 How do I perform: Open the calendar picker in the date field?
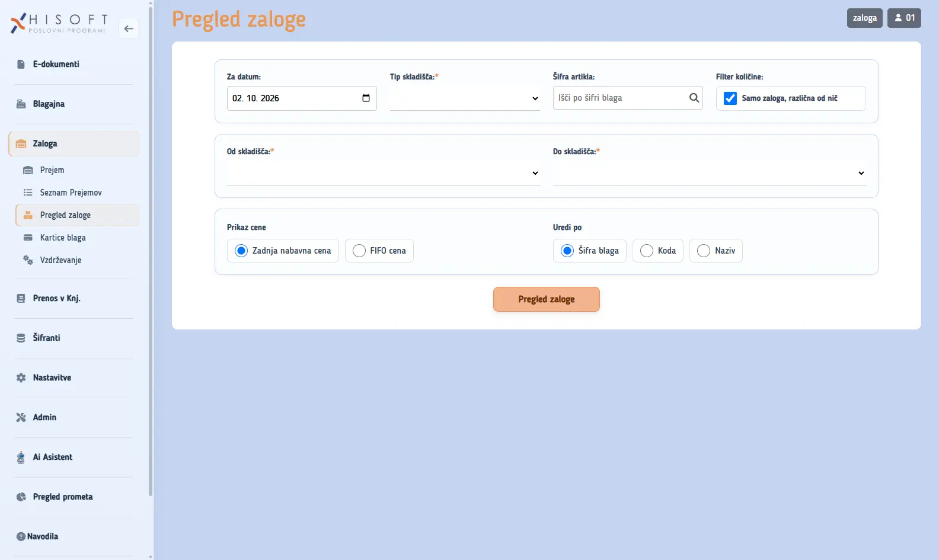(x=366, y=98)
